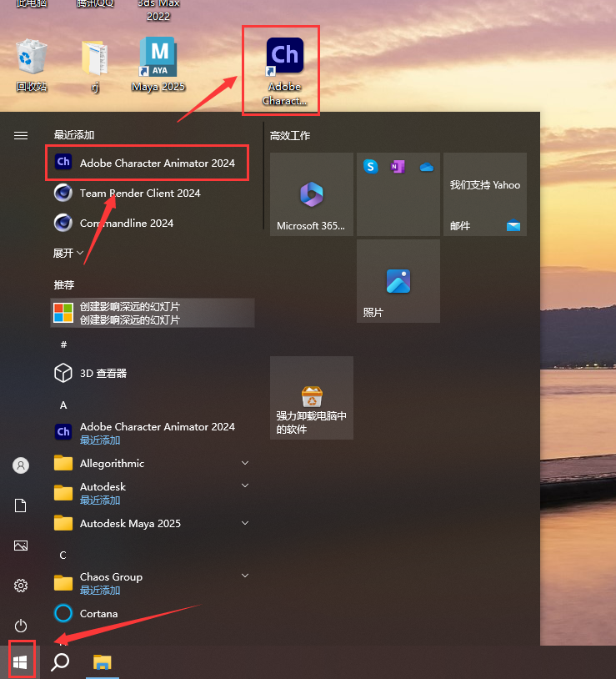
Task: Open Adobe Character Animator desktop shortcut
Action: 284,72
